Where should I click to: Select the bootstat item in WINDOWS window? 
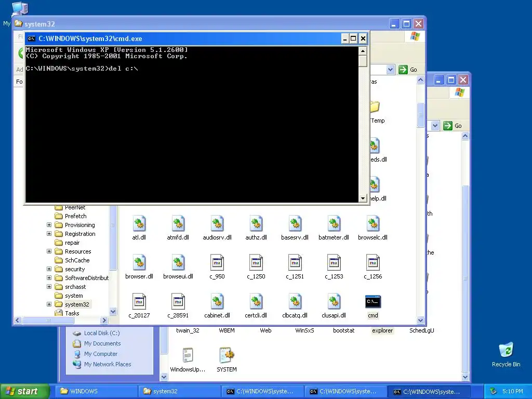coord(344,330)
